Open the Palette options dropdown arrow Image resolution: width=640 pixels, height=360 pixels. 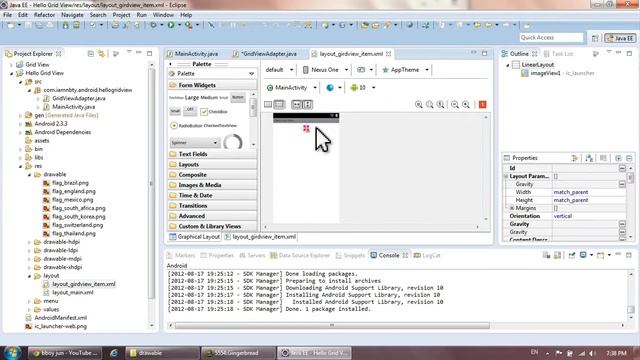(x=251, y=73)
